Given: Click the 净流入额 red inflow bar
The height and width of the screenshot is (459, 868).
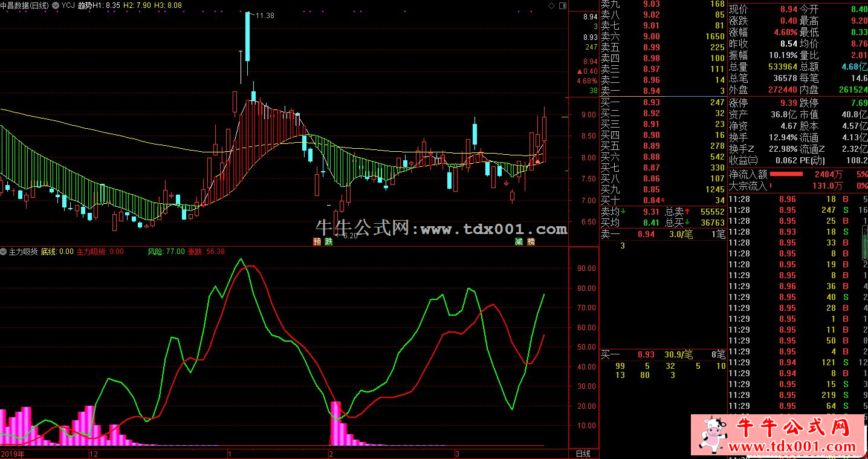Looking at the screenshot, I should point(786,174).
